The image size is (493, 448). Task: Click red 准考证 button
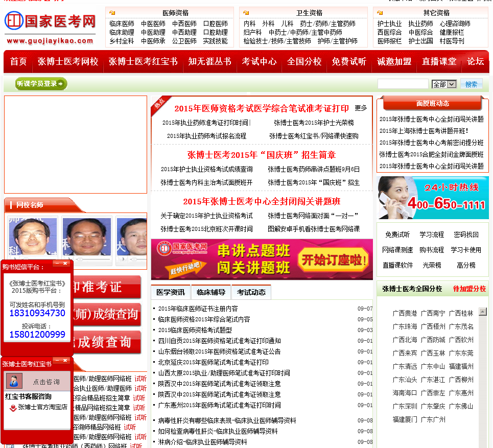point(107,287)
